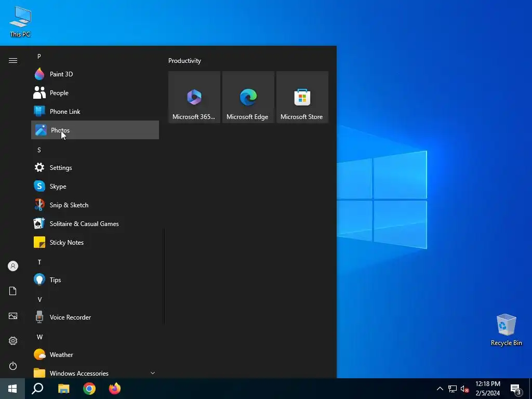
Task: Open taskbar Search
Action: (37, 389)
